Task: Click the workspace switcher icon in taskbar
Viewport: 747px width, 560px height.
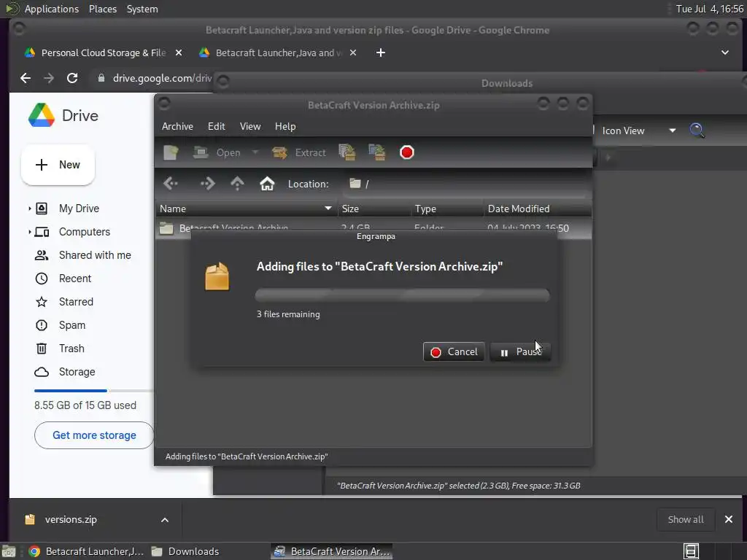Action: pyautogui.click(x=691, y=551)
